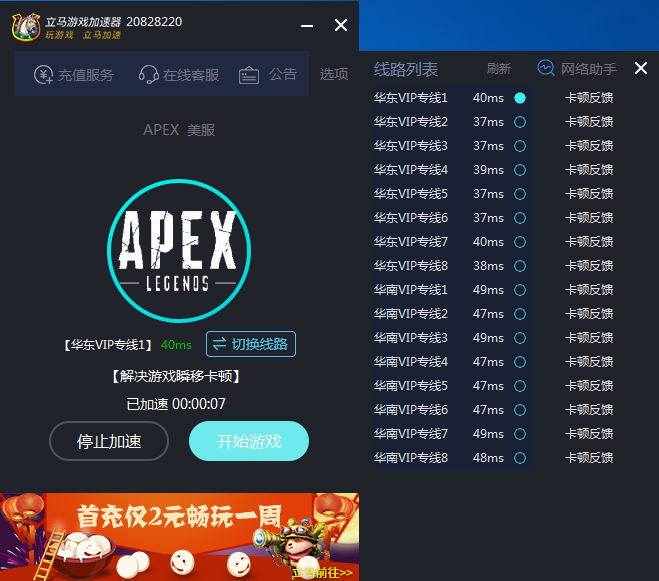Click 刷新 to refresh route list

click(499, 69)
